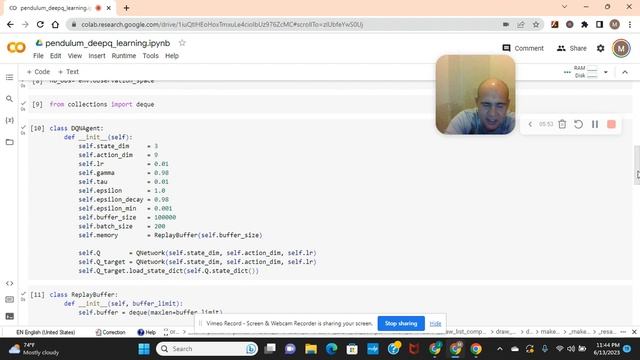Viewport: 640px width, 360px height.
Task: Share this page from address bar
Action: click(x=521, y=24)
